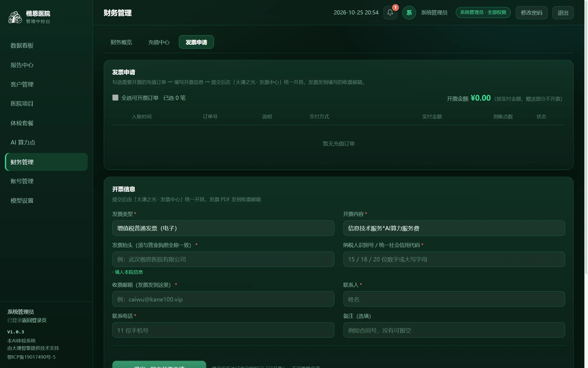Open 医院项目 sidebar item
The width and height of the screenshot is (588, 368).
[46, 104]
